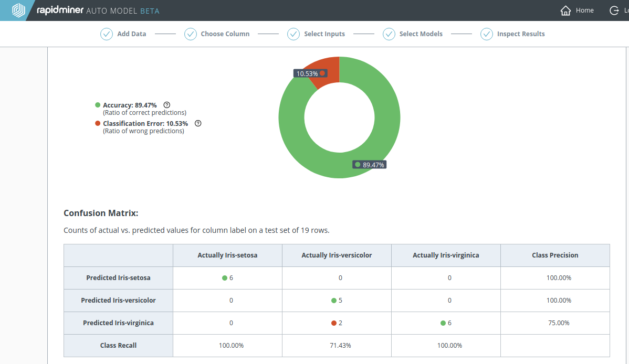The width and height of the screenshot is (629, 364).
Task: Click the Home house icon
Action: 565,10
